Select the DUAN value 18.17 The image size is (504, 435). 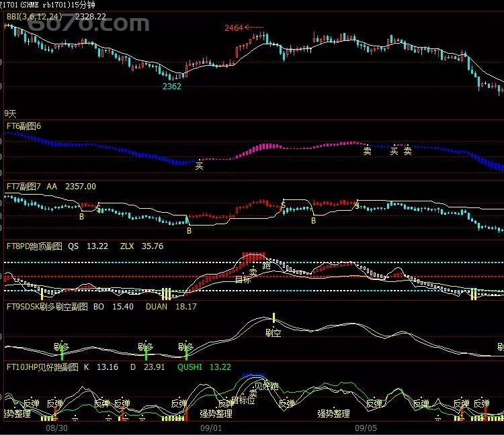[x=185, y=307]
